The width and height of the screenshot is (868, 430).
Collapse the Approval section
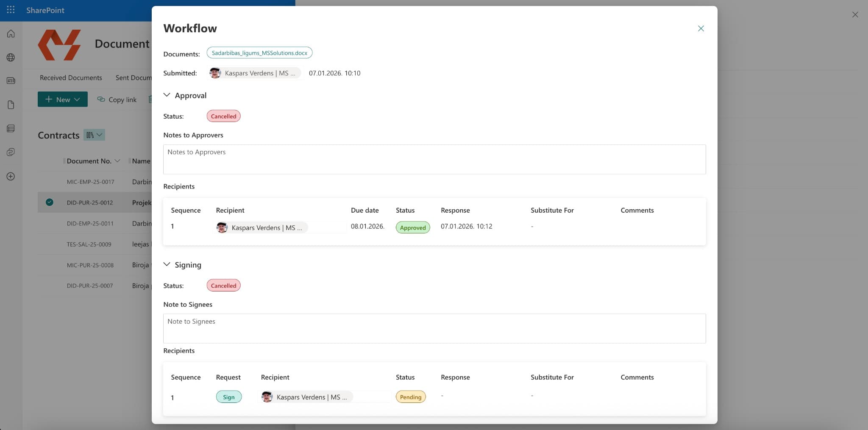167,95
